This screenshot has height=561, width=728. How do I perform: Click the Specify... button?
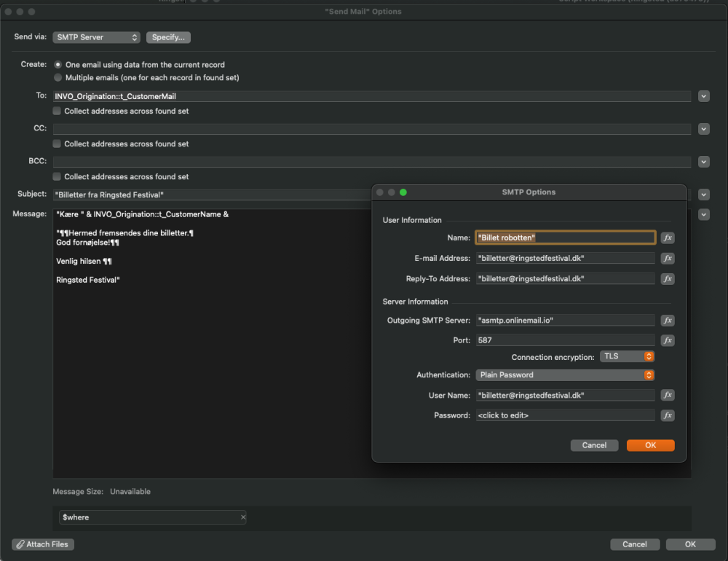point(168,37)
